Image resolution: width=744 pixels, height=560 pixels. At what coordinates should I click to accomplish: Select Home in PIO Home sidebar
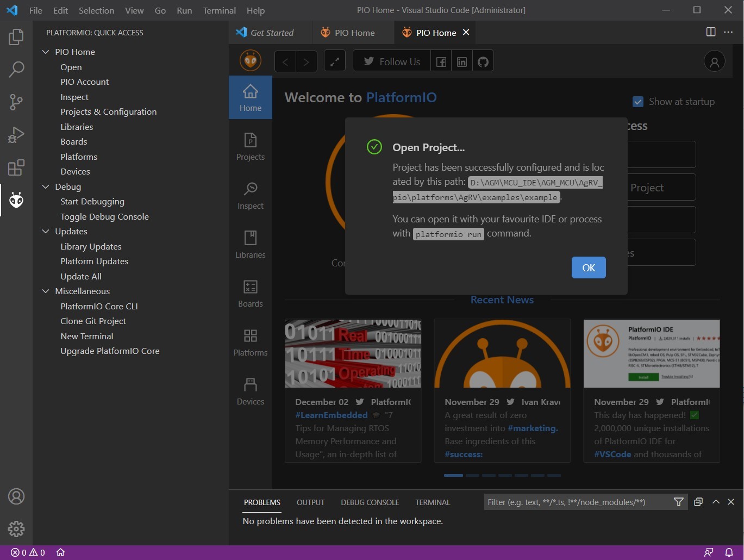tap(251, 98)
